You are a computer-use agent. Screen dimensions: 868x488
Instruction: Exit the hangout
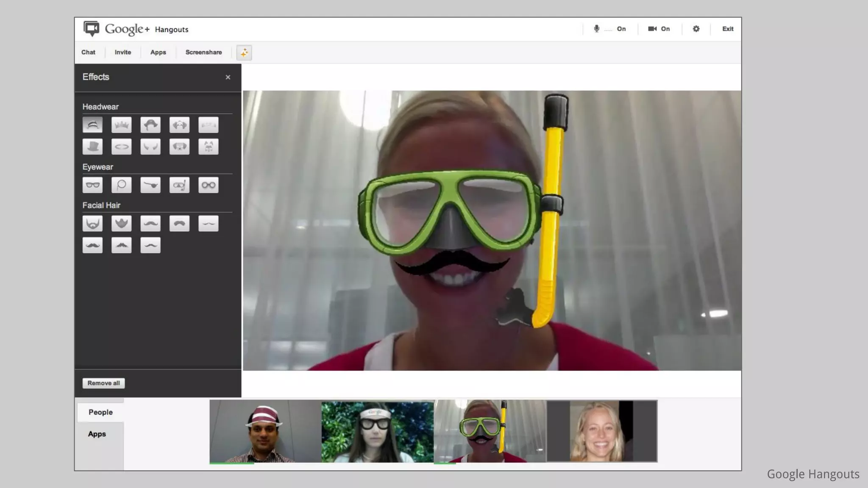click(728, 29)
